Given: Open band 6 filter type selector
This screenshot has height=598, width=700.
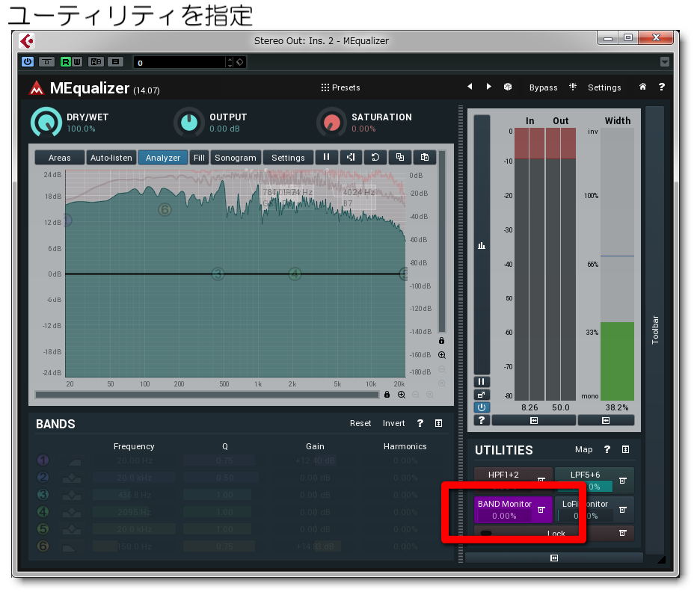Looking at the screenshot, I should coord(72,546).
